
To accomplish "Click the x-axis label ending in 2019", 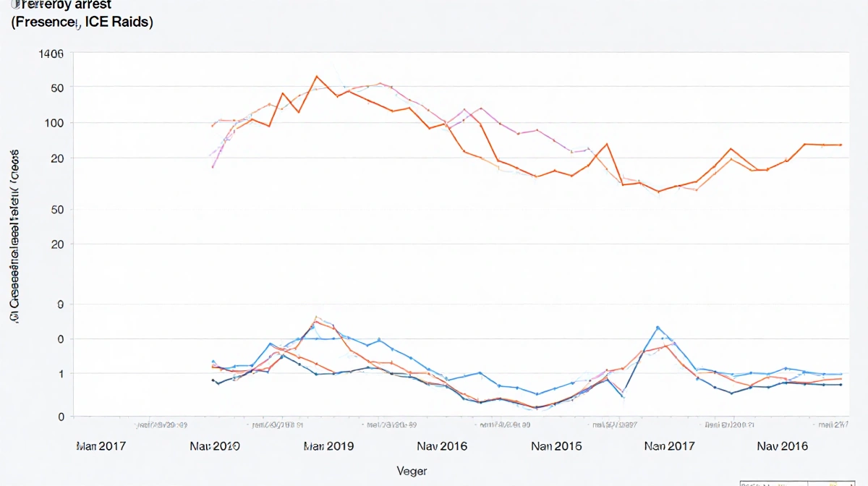I will (x=329, y=446).
